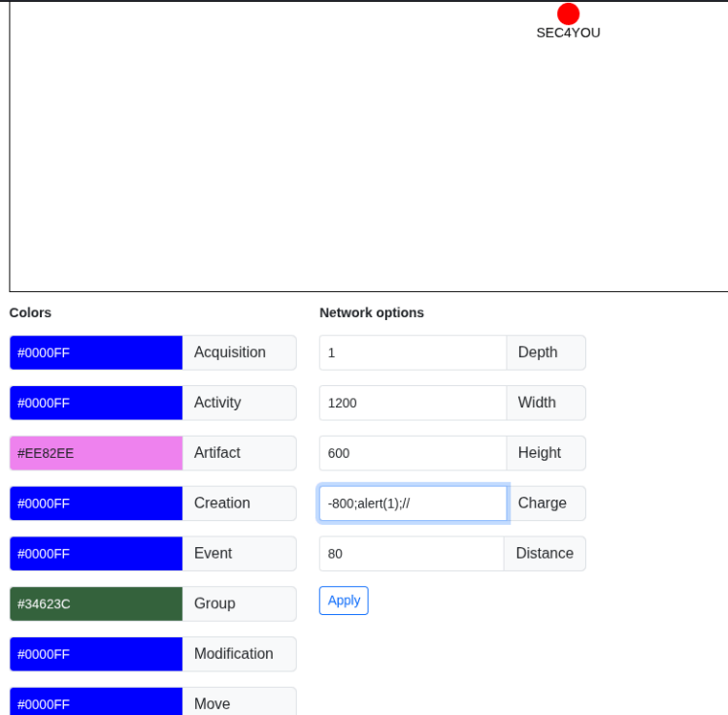Click the Network options heading
Screen dimensions: 728x715
click(x=372, y=313)
